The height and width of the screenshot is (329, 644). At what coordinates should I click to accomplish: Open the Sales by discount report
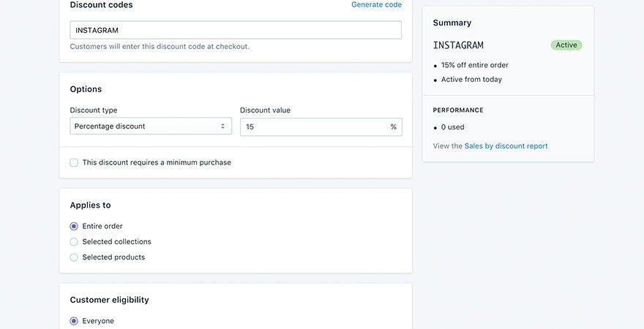click(506, 146)
